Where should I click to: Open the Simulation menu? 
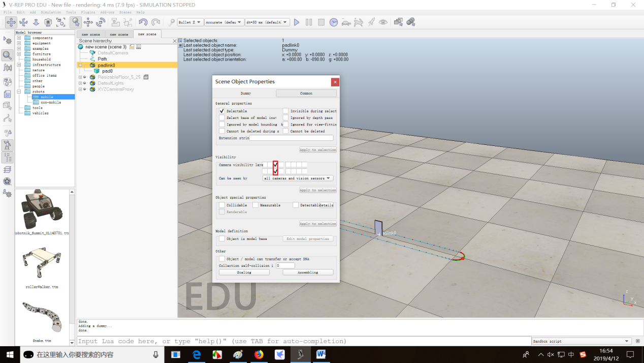click(51, 12)
